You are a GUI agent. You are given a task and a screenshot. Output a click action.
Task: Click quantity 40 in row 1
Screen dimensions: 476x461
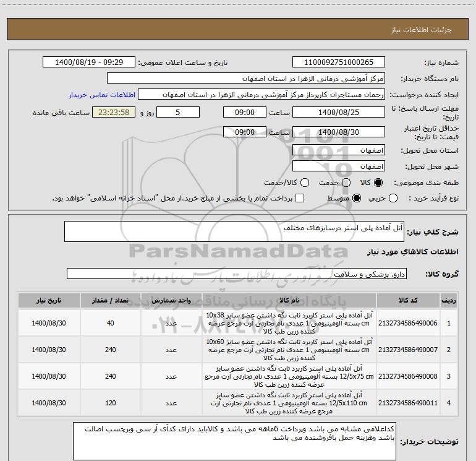coord(111,323)
